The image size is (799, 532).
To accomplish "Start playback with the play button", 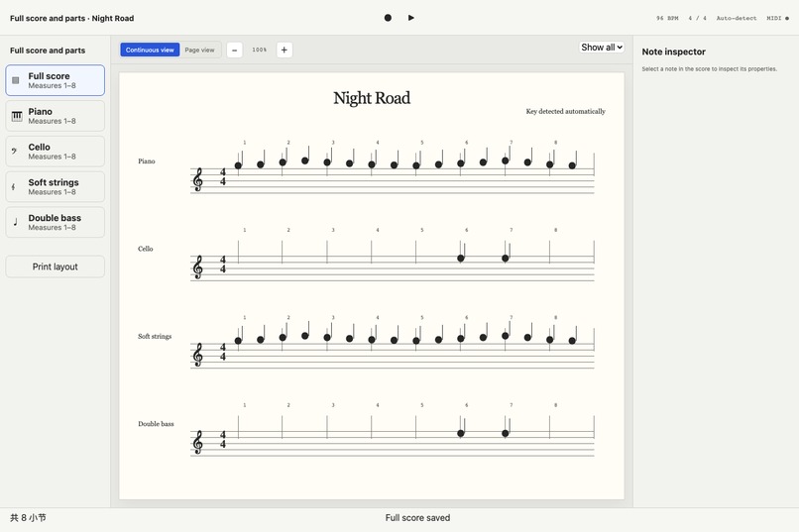I will point(410,18).
